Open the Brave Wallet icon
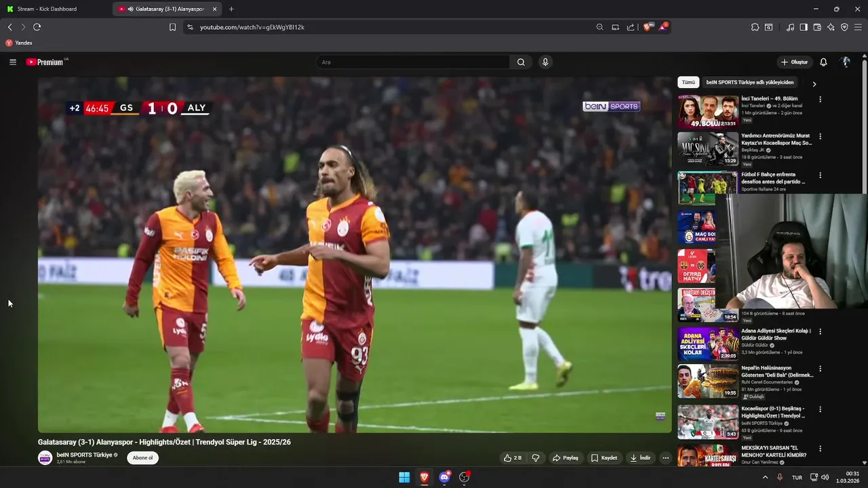This screenshot has width=868, height=488. click(817, 27)
